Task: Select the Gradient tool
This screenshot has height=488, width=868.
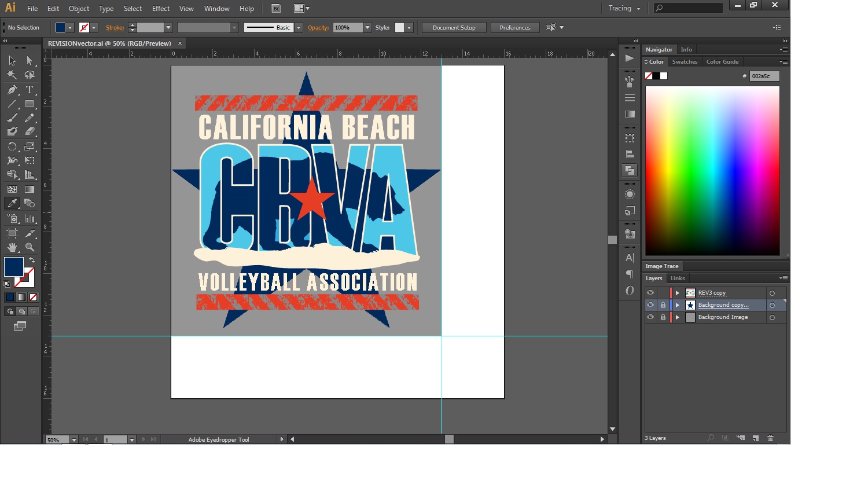Action: (30, 189)
